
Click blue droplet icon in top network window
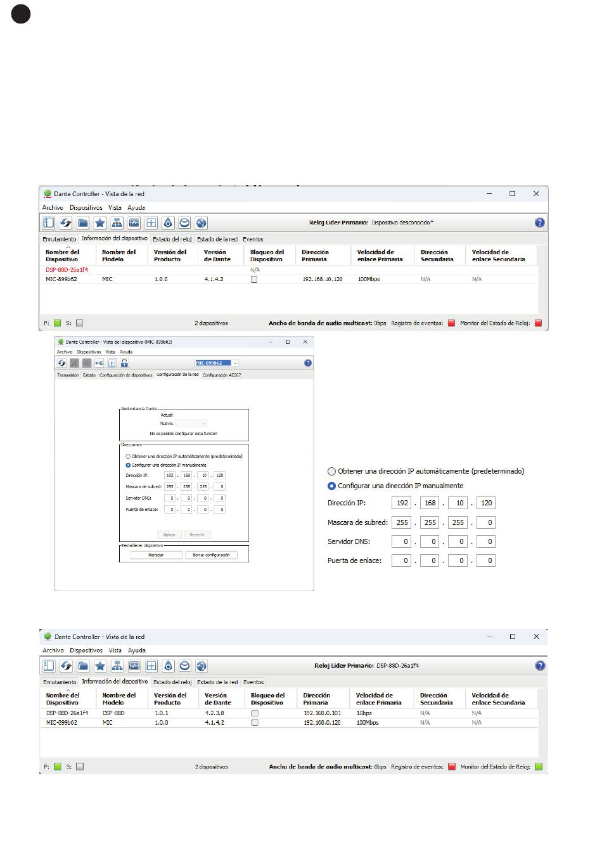click(168, 223)
